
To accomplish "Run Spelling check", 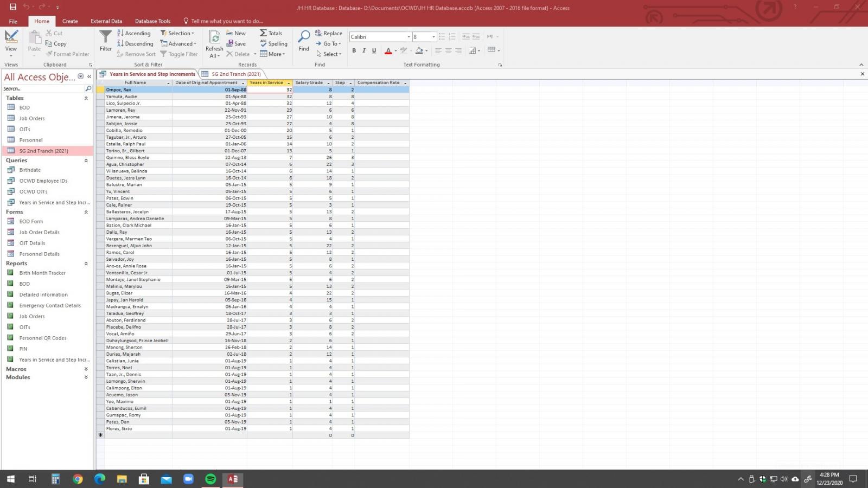I will point(274,43).
